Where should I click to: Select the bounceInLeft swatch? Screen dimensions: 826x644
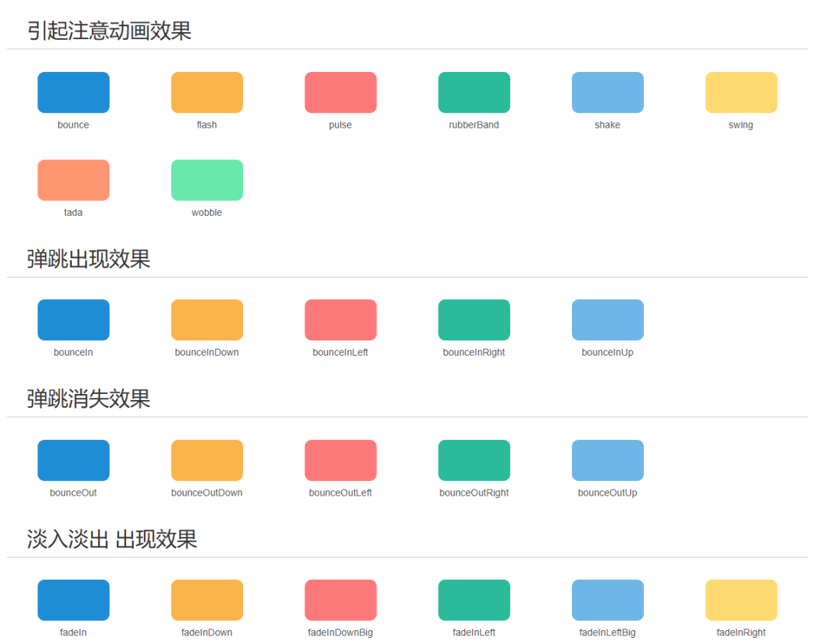coord(340,319)
